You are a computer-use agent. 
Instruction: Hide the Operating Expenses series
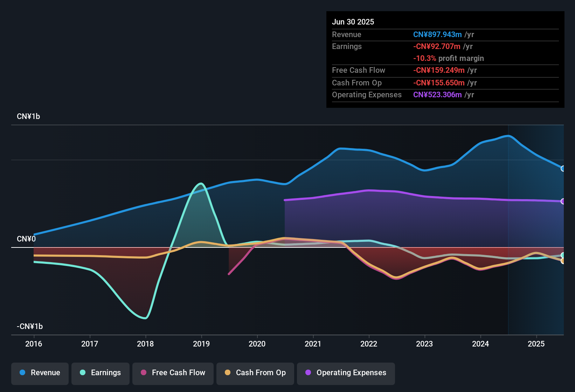[346, 373]
